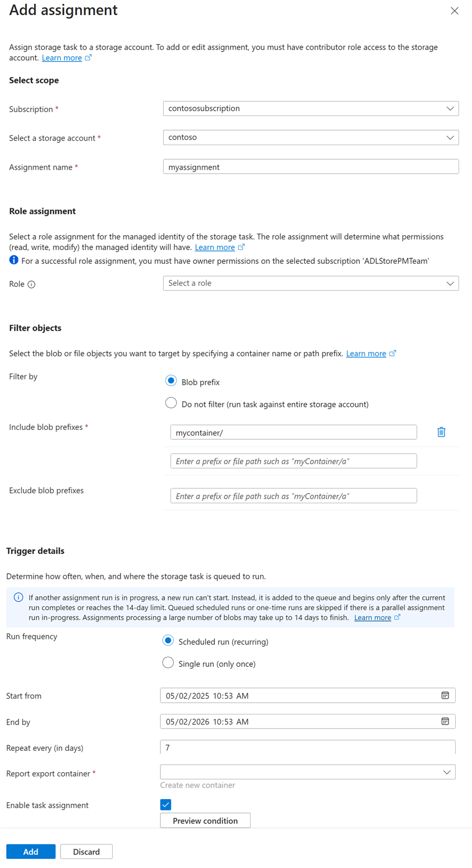Expand the storage account selector showing contoso

[x=311, y=137]
